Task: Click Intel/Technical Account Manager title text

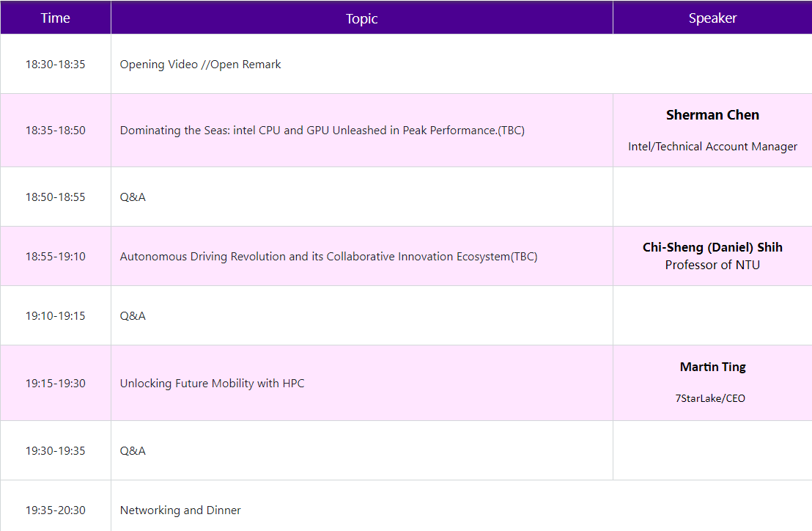Action: coord(712,147)
